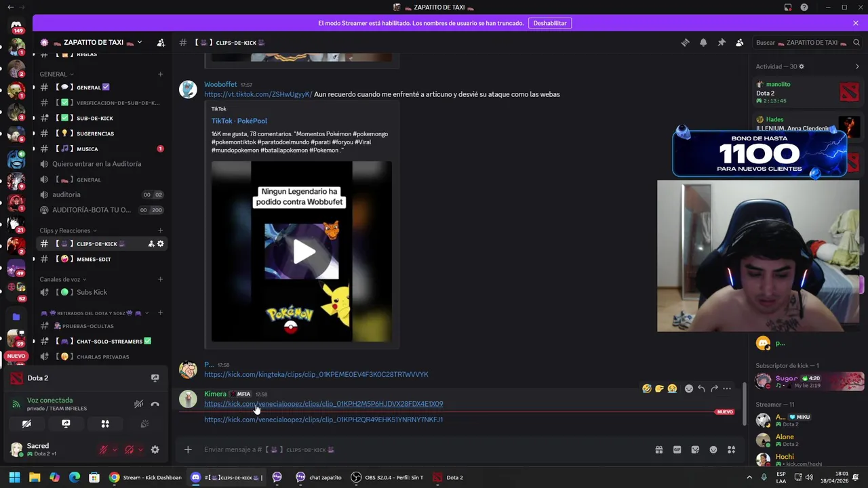Open the kingteka kick clip link
Screen dimensions: 868x488
click(316, 374)
